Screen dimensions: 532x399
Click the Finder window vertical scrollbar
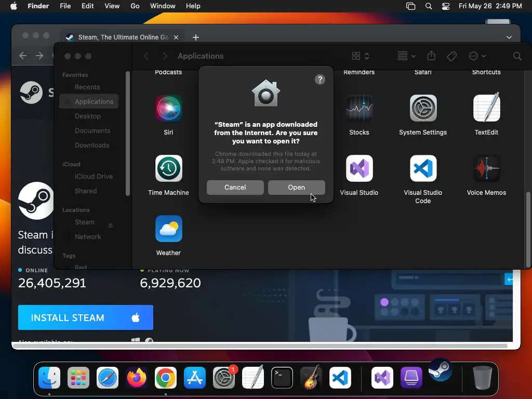pos(528,230)
